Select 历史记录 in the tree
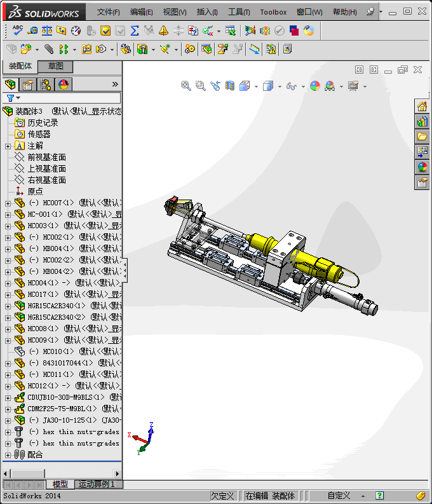 43,123
